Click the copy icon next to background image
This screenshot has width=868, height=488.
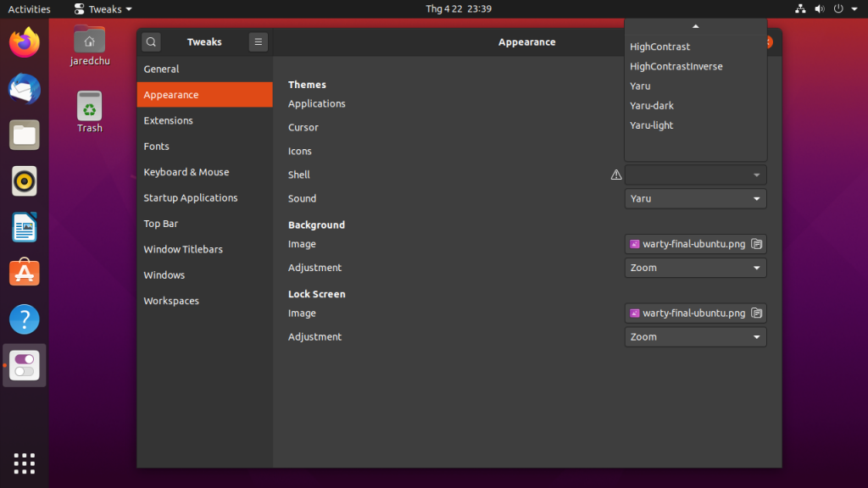(754, 243)
